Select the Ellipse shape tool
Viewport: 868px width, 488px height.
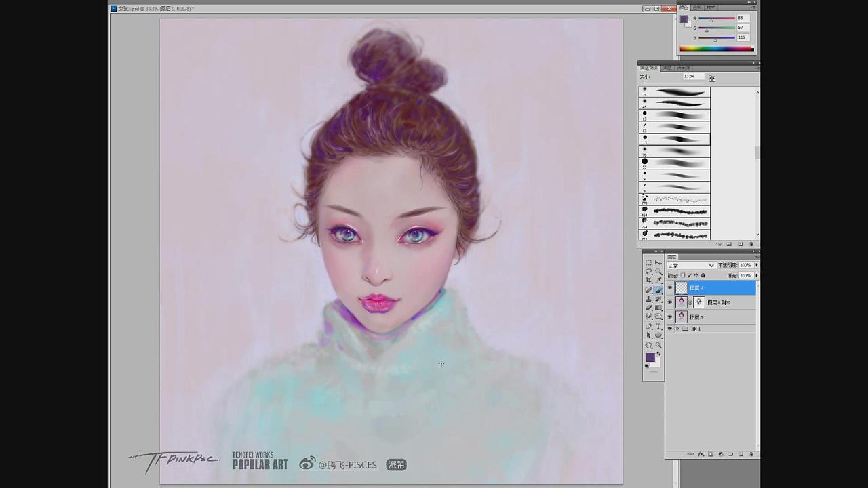click(658, 335)
